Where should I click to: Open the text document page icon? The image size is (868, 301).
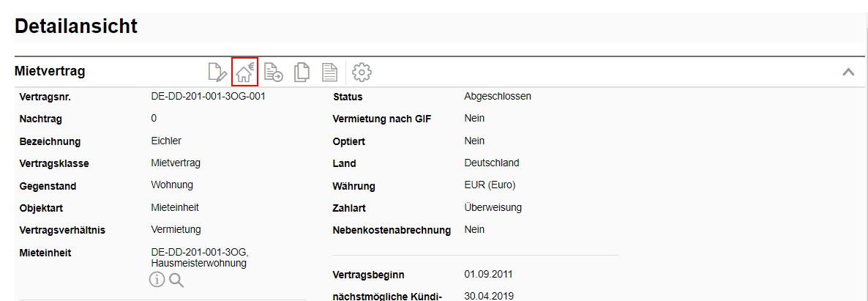(x=329, y=72)
